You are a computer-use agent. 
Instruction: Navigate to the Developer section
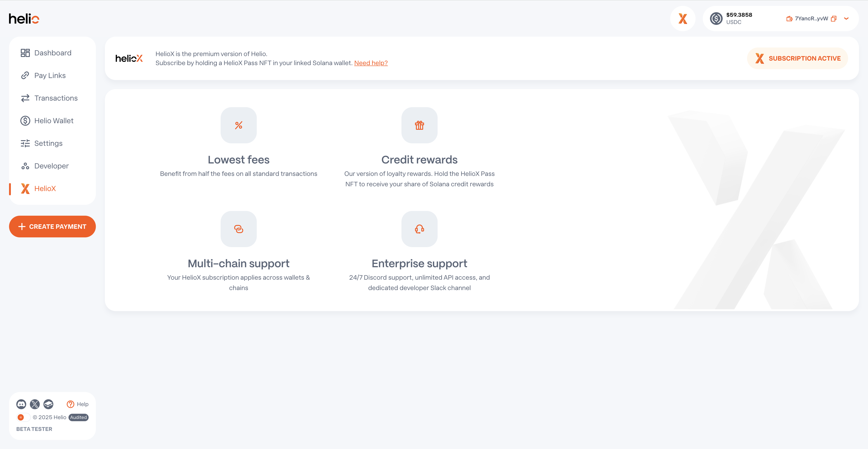[53, 166]
